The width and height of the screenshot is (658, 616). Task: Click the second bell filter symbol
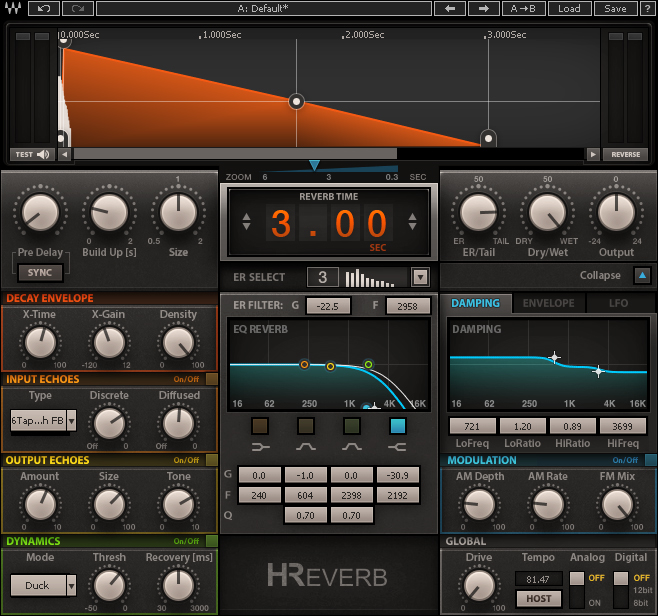(x=352, y=447)
